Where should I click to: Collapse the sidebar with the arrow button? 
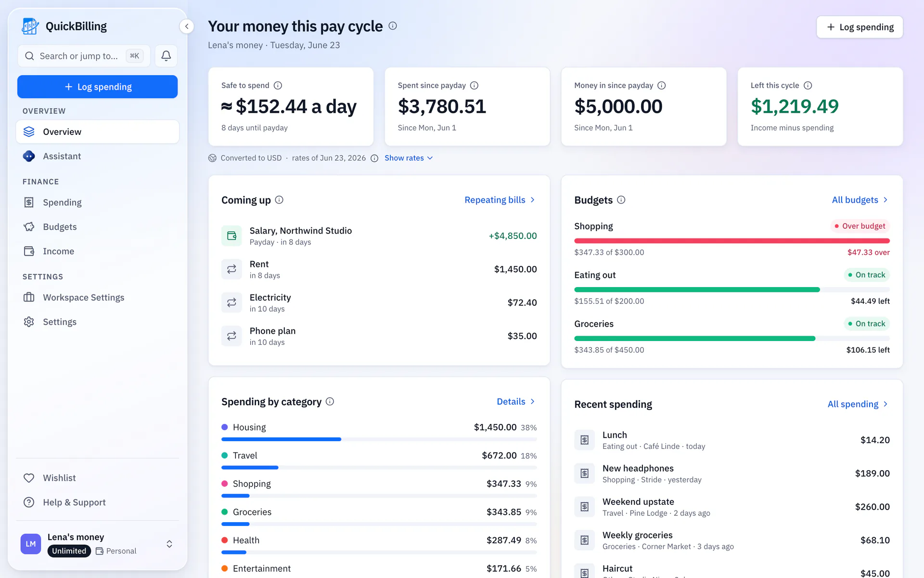click(187, 26)
